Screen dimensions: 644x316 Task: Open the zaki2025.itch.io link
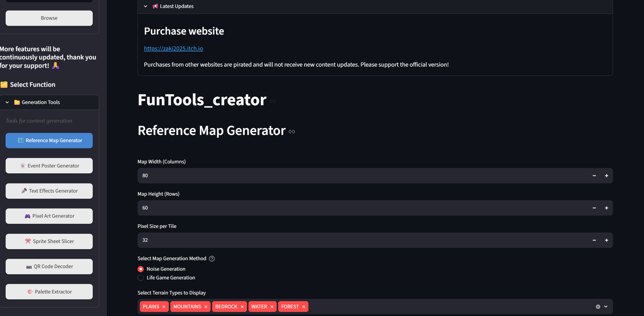173,48
